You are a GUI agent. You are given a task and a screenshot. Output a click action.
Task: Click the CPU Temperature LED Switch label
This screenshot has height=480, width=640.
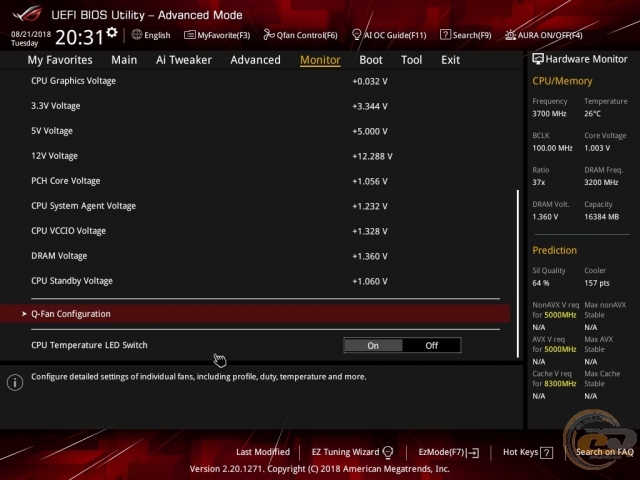click(x=89, y=345)
